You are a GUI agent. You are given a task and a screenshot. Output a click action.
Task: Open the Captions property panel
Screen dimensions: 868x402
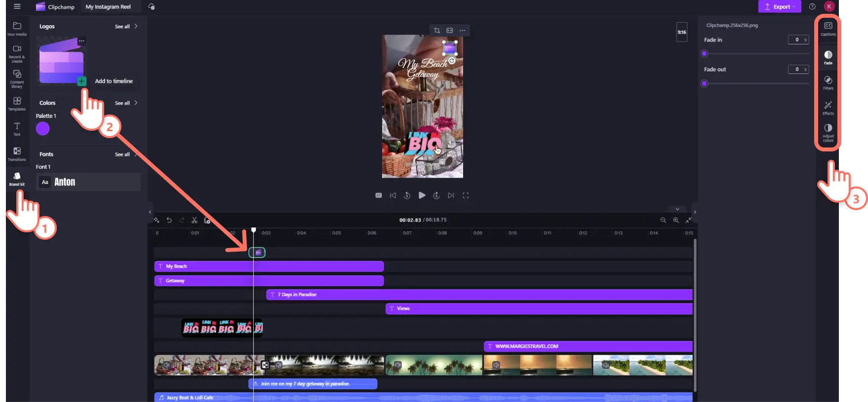click(x=829, y=29)
